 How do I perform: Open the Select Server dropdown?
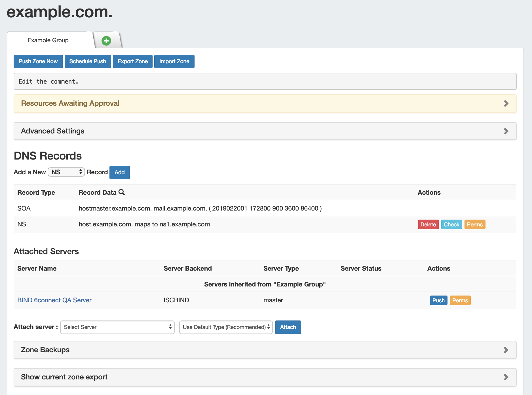click(x=117, y=327)
